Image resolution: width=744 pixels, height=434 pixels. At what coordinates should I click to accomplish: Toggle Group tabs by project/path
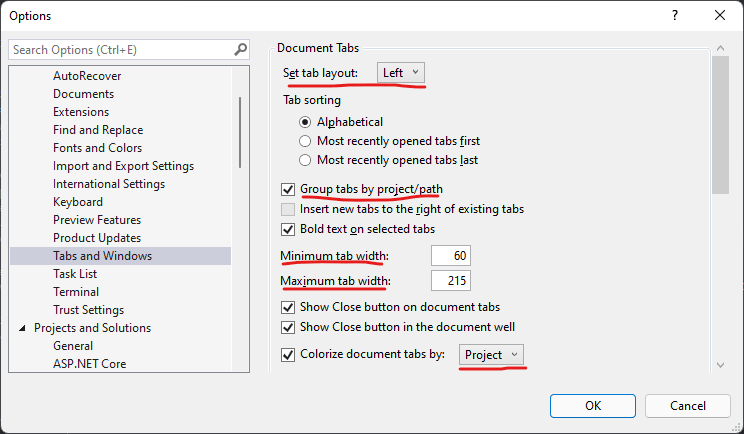[288, 190]
